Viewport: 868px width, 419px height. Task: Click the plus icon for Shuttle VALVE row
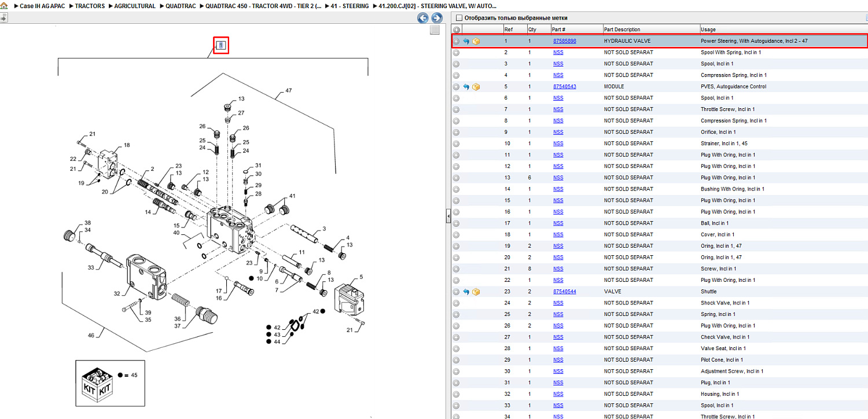click(457, 292)
